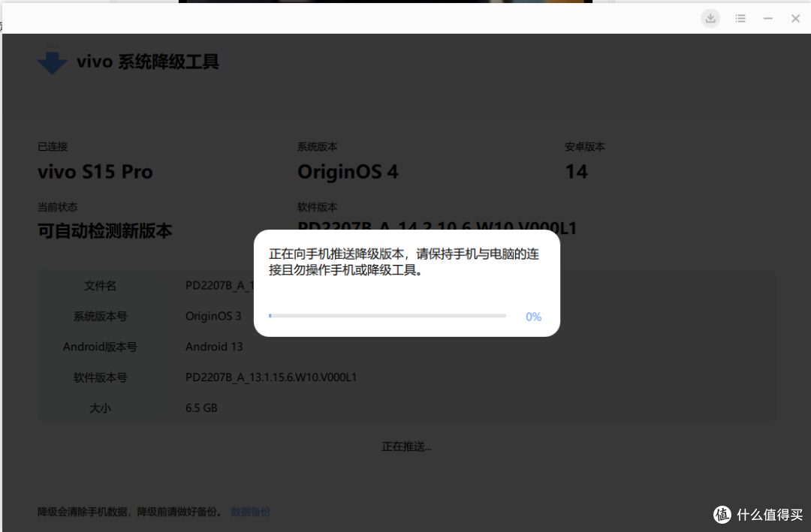Click the download icon in title bar

coord(710,18)
